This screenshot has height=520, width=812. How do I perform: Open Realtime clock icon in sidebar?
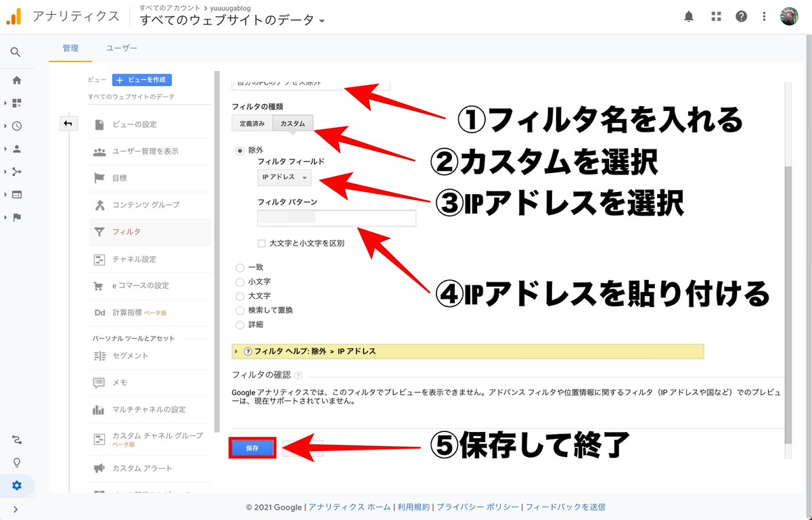(17, 126)
